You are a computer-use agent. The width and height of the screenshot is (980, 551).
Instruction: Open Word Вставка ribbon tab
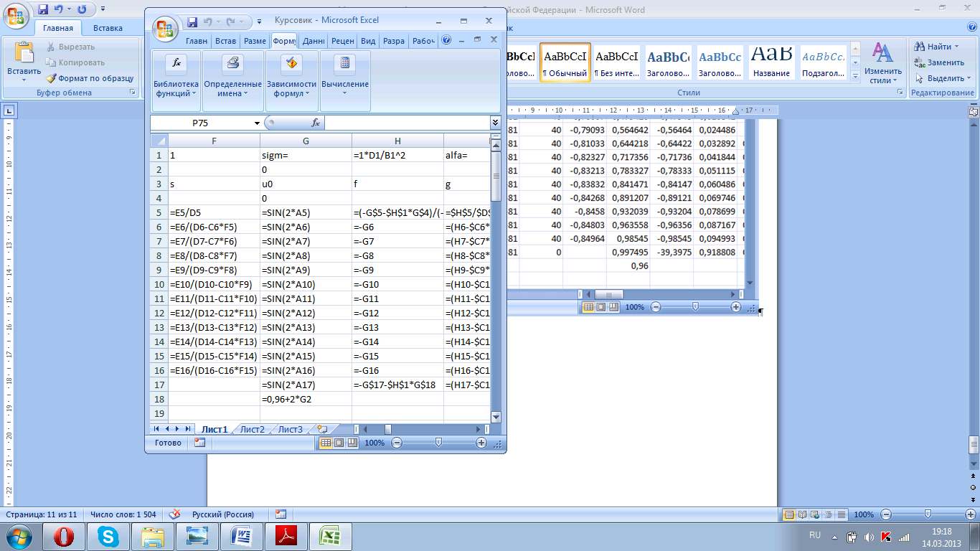[x=108, y=28]
